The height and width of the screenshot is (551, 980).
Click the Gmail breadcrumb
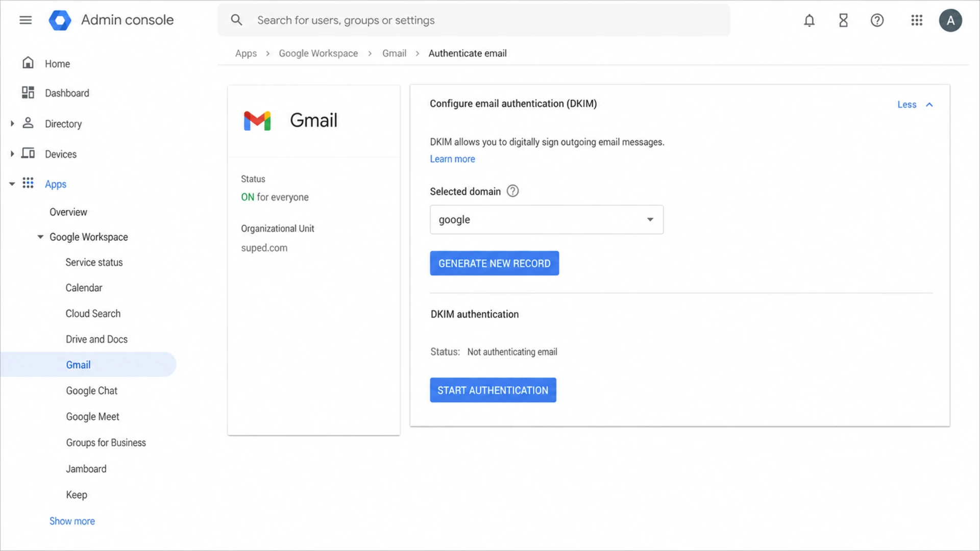pos(394,53)
